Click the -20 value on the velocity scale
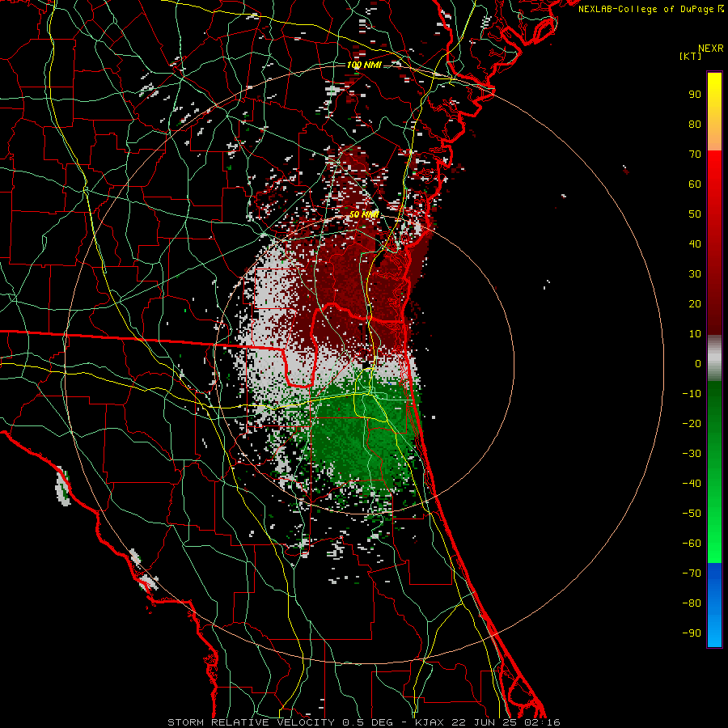The width and height of the screenshot is (728, 728). (692, 423)
